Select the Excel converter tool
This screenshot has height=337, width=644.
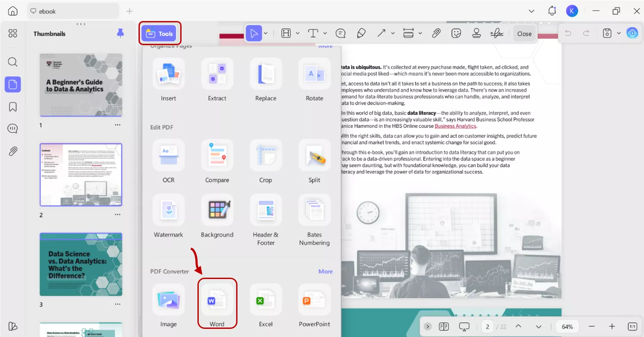265,300
